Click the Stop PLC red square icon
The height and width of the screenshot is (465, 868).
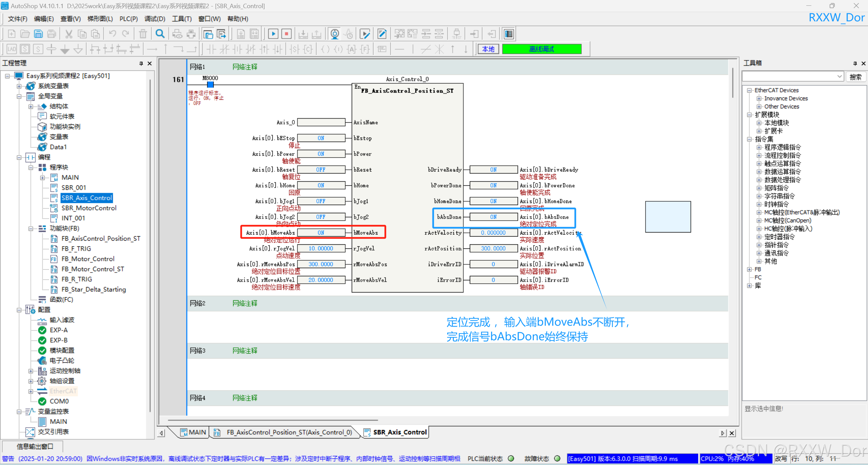[287, 34]
